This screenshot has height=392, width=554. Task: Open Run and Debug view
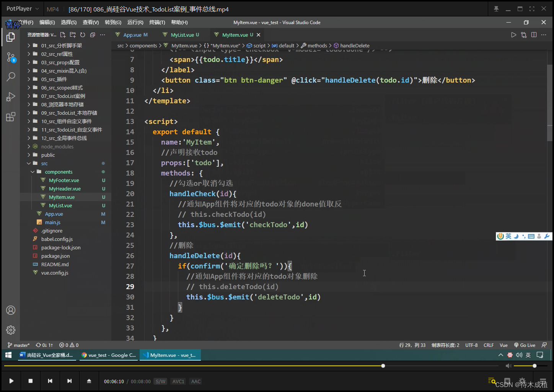pyautogui.click(x=11, y=97)
